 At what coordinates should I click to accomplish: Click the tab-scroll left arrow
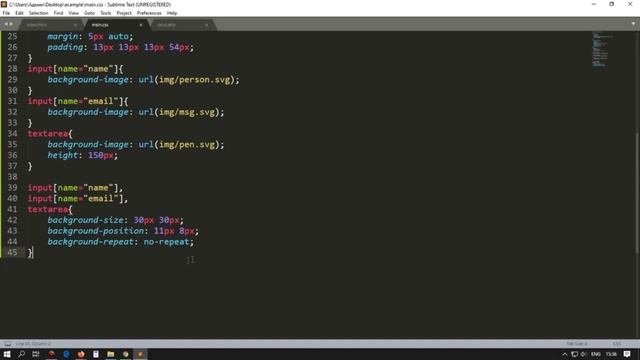6,24
